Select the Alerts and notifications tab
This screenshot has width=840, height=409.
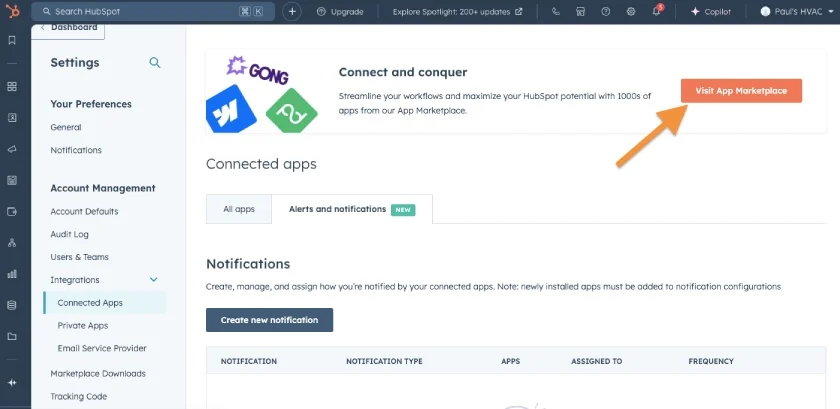[x=352, y=209]
